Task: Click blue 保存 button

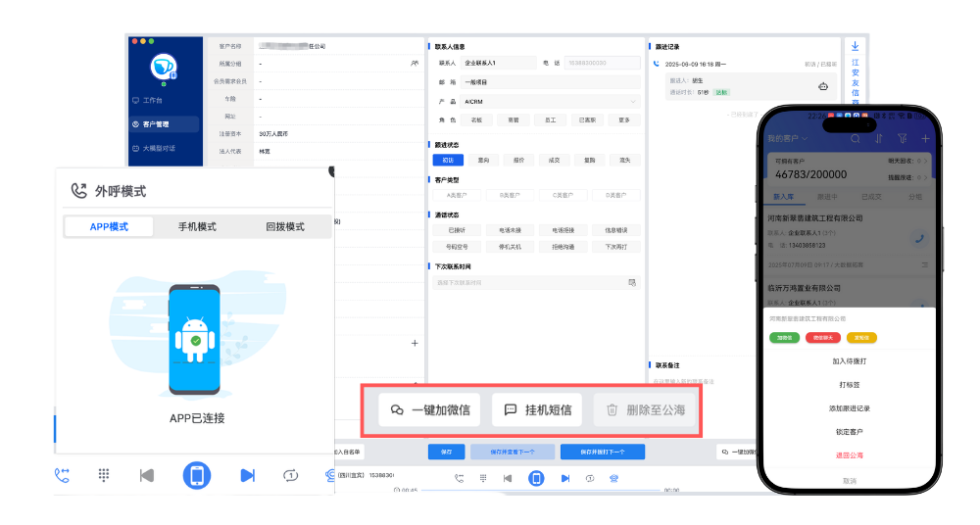Action: coord(446,452)
